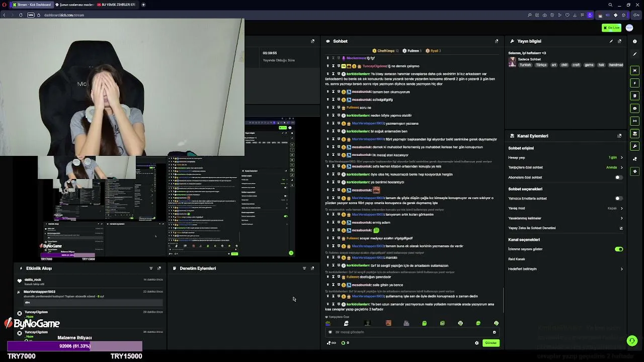
Task: Open a new browser tab
Action: (x=143, y=5)
